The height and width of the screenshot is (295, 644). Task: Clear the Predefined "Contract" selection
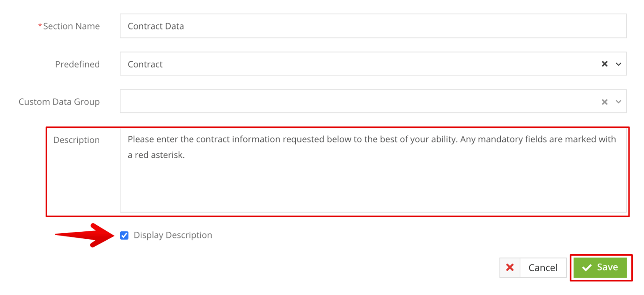pos(605,64)
